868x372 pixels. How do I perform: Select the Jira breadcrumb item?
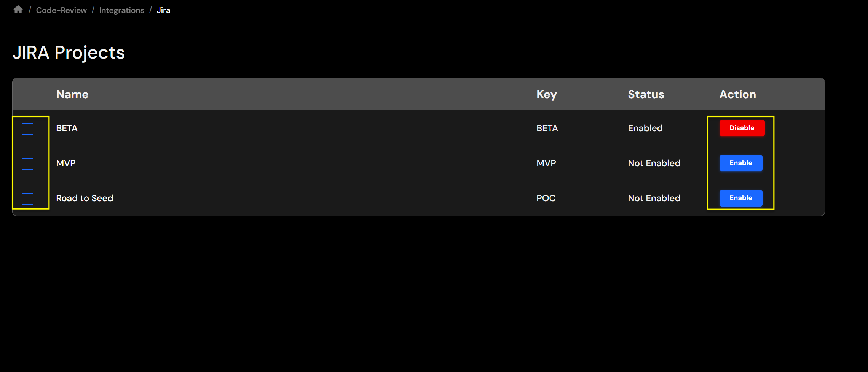[x=163, y=10]
